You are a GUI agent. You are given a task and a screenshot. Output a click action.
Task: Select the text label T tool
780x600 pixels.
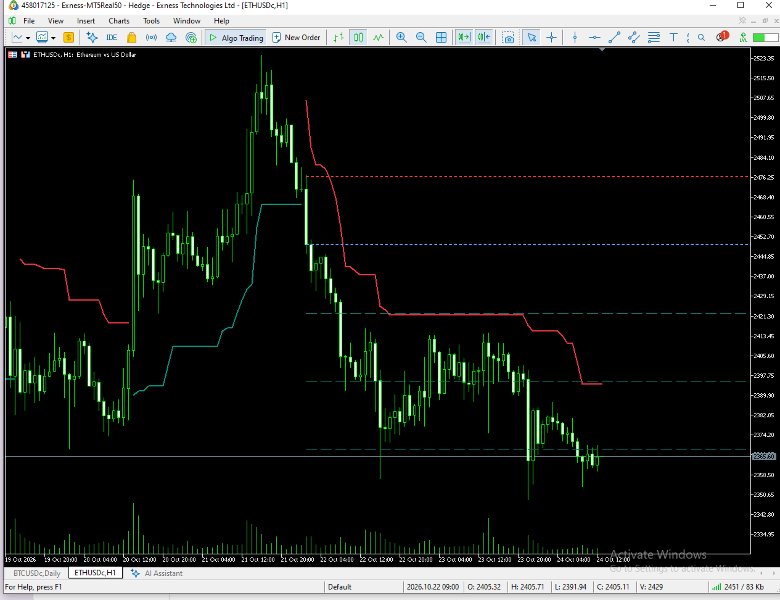pos(673,37)
